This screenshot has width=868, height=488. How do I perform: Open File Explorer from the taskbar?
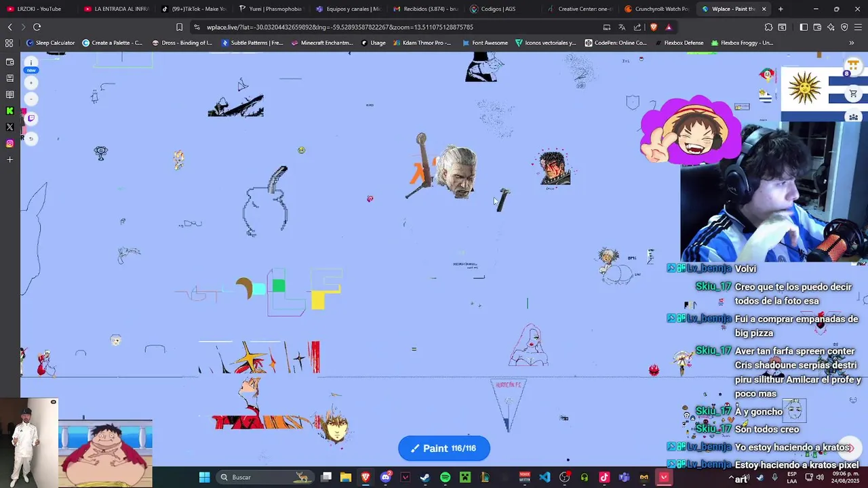pos(346,477)
